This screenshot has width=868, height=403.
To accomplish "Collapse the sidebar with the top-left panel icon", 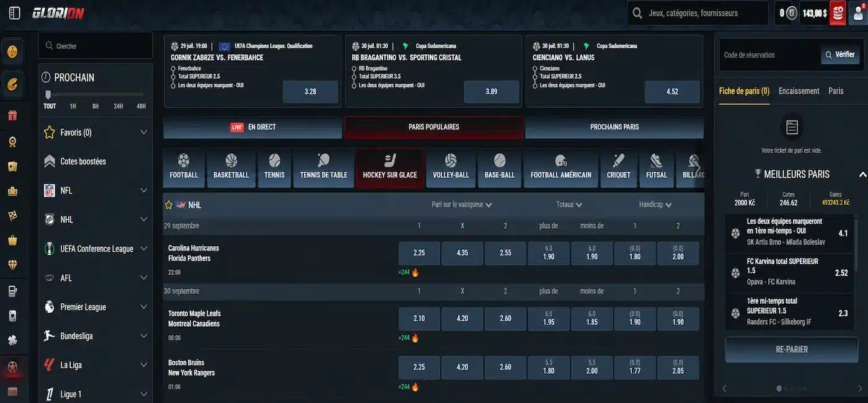I will (x=14, y=12).
